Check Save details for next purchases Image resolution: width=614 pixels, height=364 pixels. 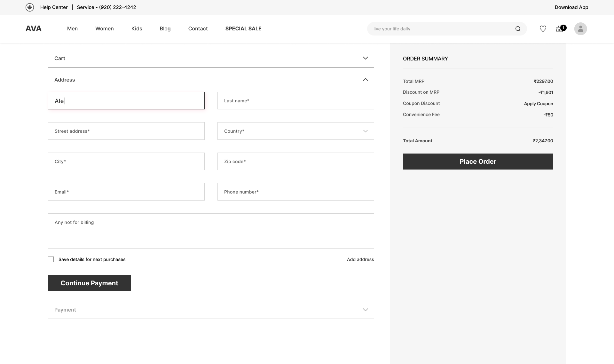point(51,259)
